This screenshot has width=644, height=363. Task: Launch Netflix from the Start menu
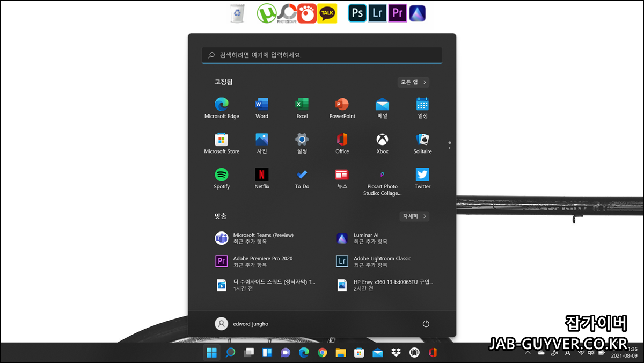[262, 178]
